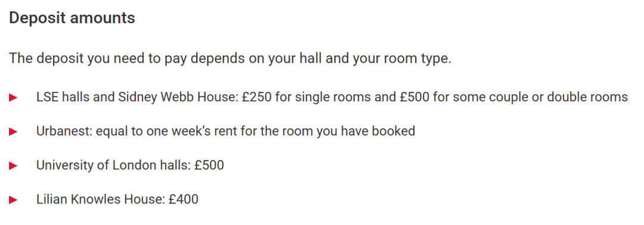This screenshot has width=644, height=225.
Task: Click the red arrow bullet next to Urbanest
Action: 14,132
